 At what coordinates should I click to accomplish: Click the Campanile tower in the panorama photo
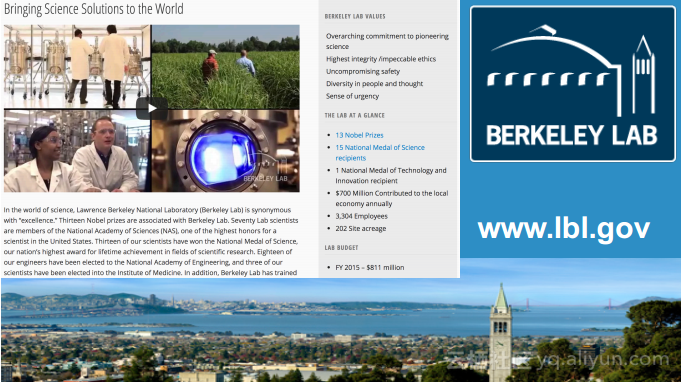[501, 333]
